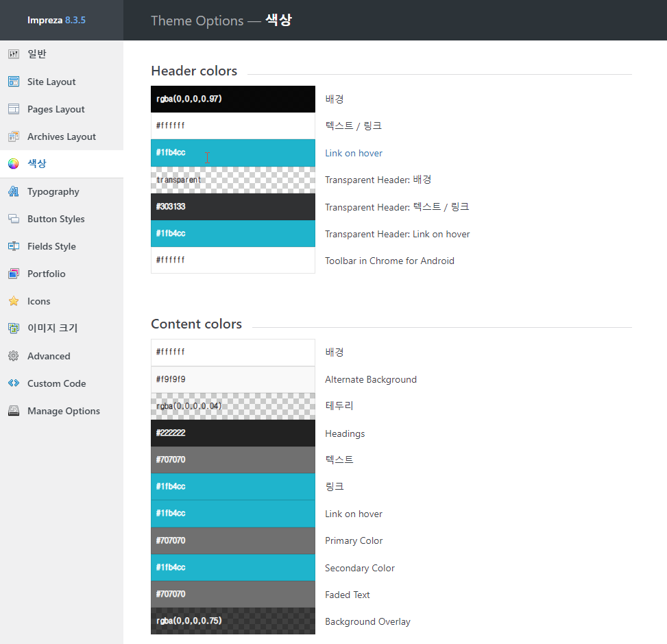Edit Background Overlay rgba(0,0,0,0.75) swatch

(x=232, y=621)
